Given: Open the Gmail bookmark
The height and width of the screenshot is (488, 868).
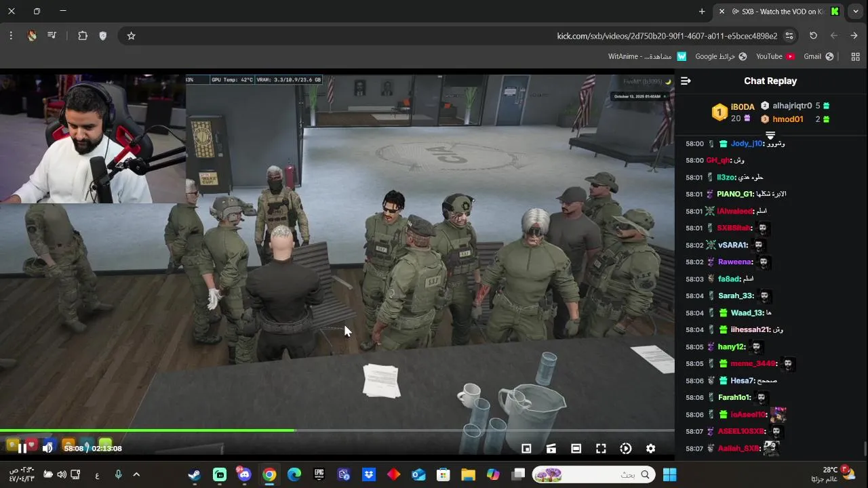Looking at the screenshot, I should 818,56.
